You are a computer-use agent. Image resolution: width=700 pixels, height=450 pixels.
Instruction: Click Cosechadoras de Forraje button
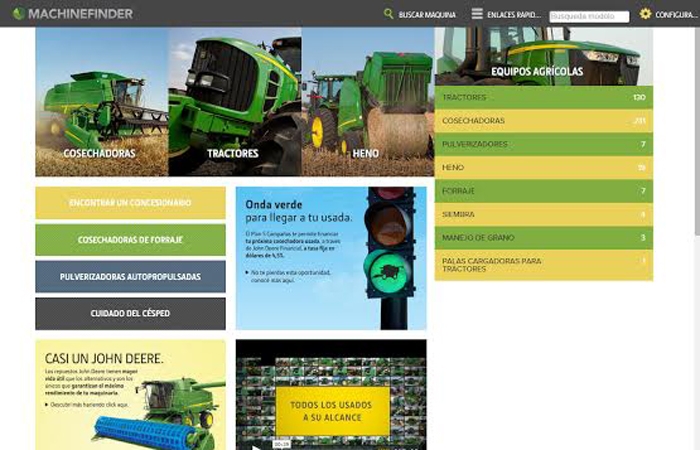tap(130, 240)
